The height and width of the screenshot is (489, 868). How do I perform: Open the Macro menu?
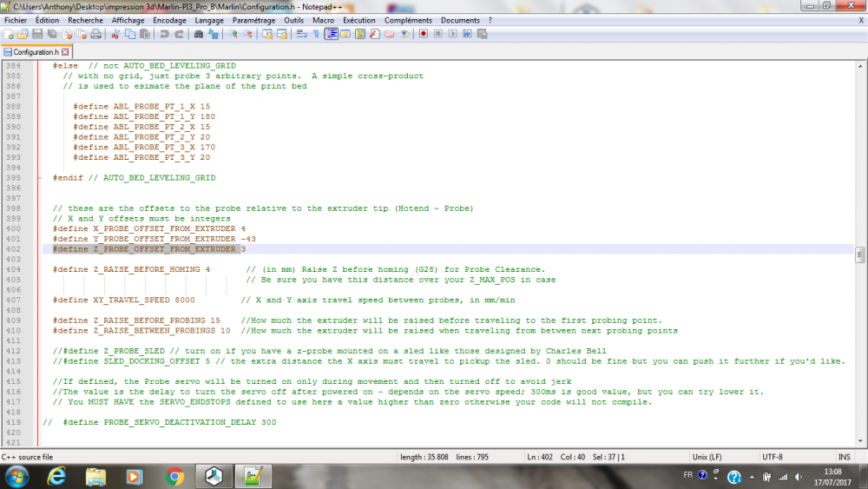(x=323, y=20)
